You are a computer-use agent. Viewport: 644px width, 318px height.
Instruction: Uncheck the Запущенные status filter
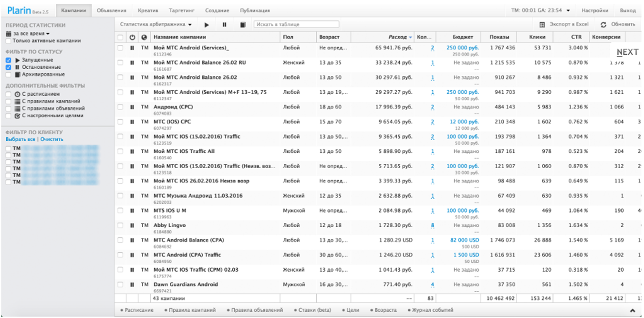pos(9,60)
